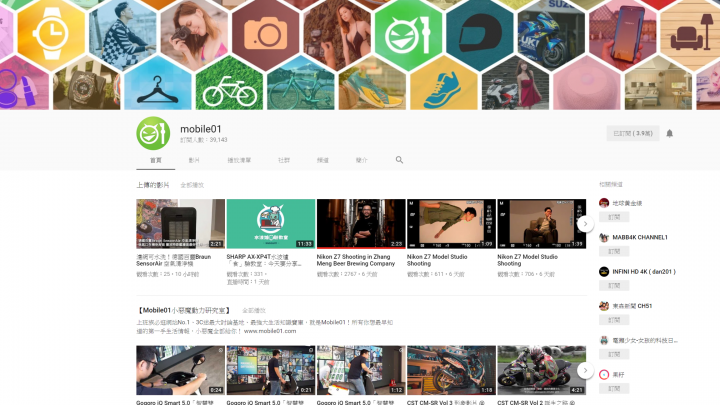Switch to the 影片 tab
The height and width of the screenshot is (405, 720).
(x=194, y=160)
